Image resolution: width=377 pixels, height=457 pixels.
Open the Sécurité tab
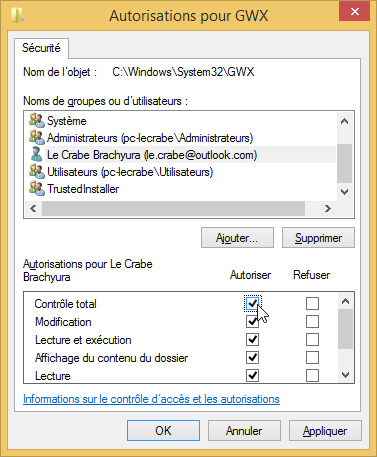click(x=41, y=48)
